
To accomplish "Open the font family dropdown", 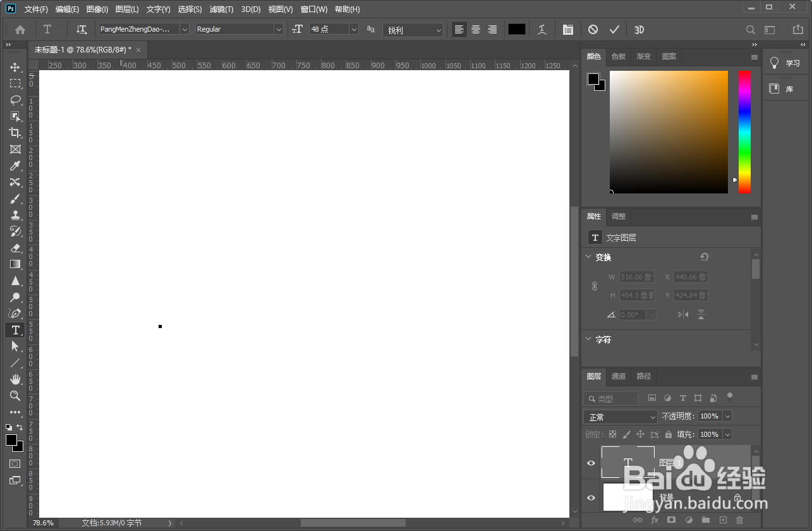I will point(185,29).
